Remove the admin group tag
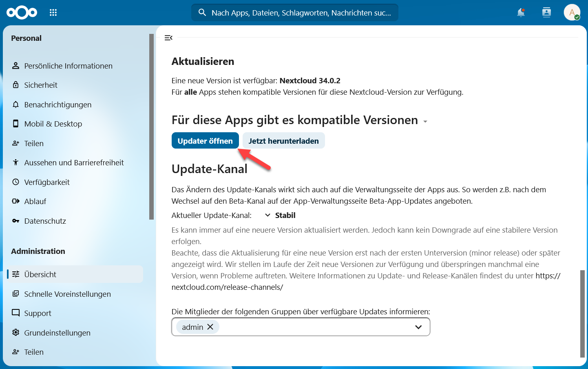Screen dimensions: 588x369 point(210,327)
